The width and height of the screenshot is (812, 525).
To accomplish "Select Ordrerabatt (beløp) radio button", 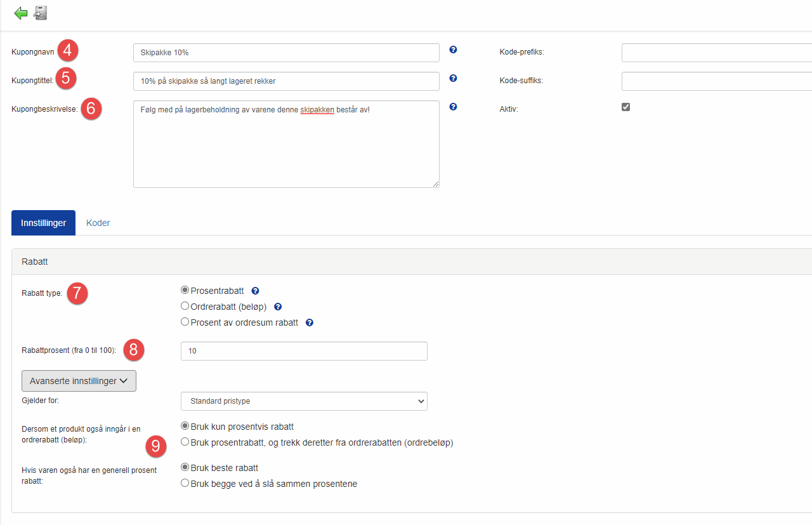I will pyautogui.click(x=185, y=306).
